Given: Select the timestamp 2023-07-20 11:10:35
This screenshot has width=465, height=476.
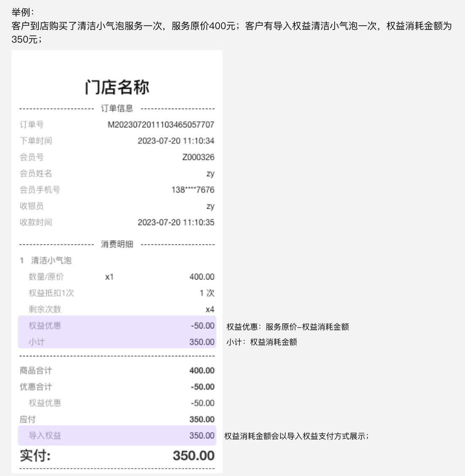Looking at the screenshot, I should (x=176, y=222).
